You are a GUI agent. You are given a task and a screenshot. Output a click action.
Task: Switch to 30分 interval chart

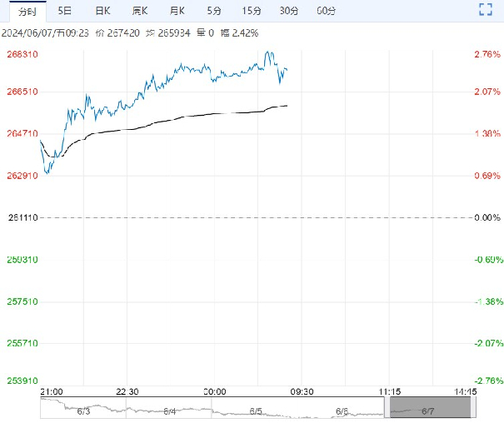[x=288, y=11]
